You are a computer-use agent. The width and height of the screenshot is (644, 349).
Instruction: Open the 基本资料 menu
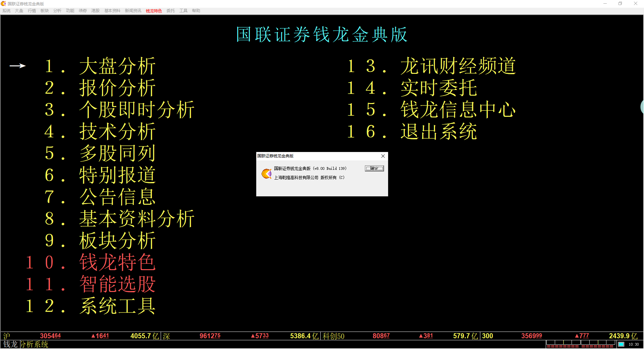click(x=112, y=11)
